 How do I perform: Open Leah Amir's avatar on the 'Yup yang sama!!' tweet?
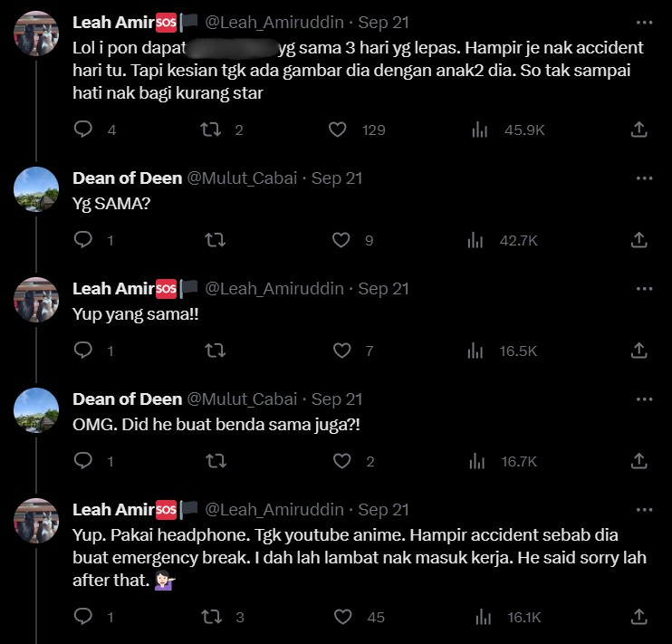pos(37,300)
